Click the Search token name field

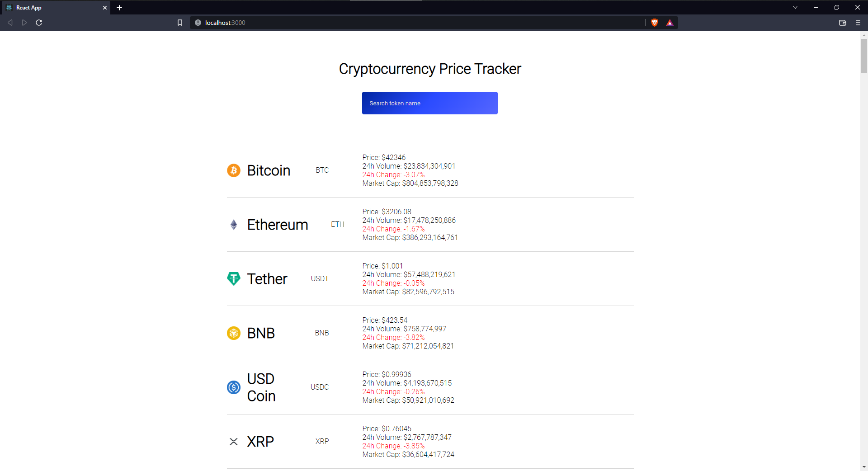429,103
